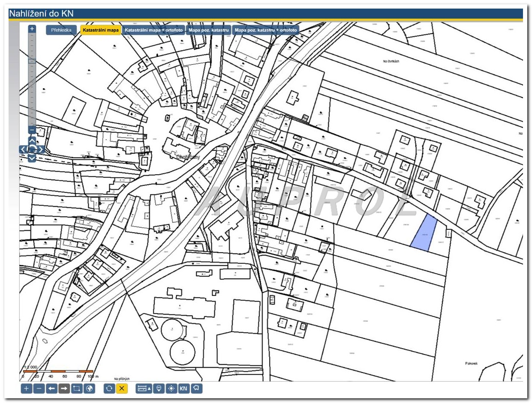Click the Nahlížení do KN title
The image size is (532, 403).
[41, 13]
